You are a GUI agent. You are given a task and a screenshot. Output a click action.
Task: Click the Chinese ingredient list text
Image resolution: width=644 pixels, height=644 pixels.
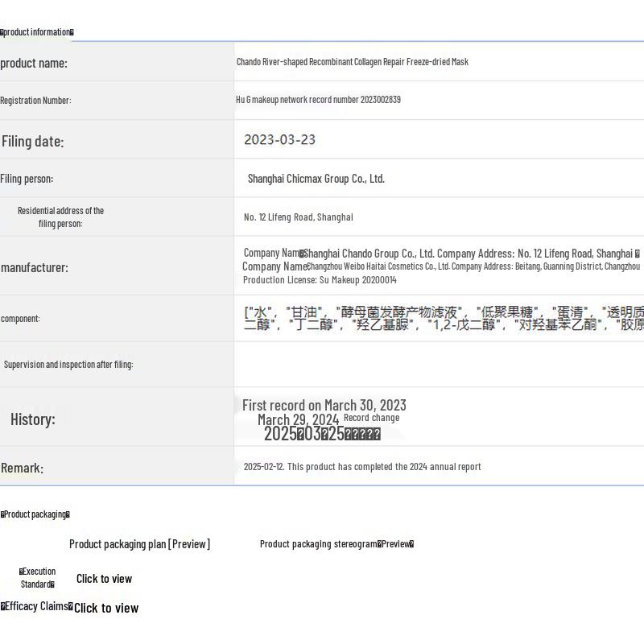click(443, 318)
